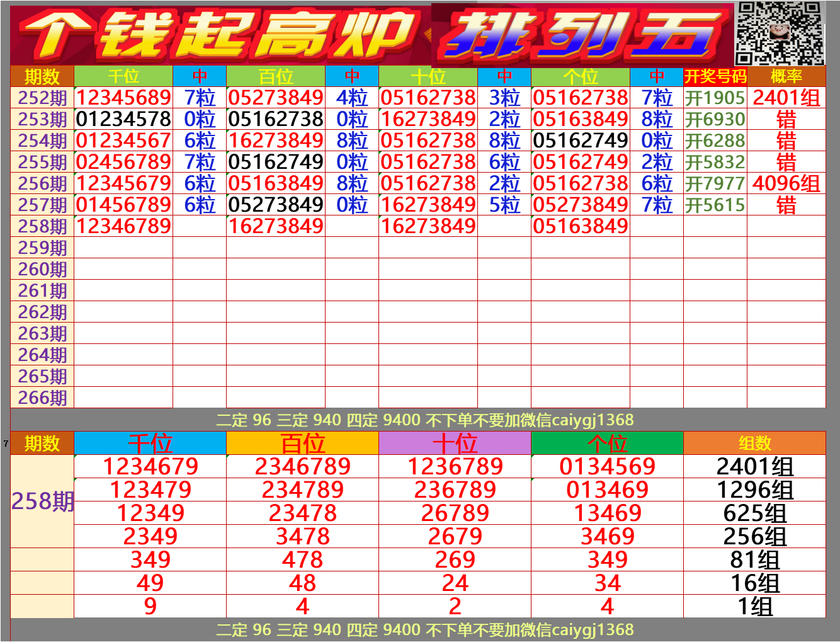The image size is (840, 642).
Task: Click the large 258期 label in the lower table
Action: [x=42, y=502]
